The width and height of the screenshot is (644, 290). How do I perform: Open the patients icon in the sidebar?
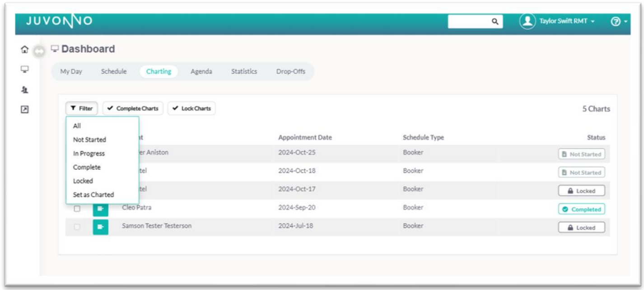(25, 90)
